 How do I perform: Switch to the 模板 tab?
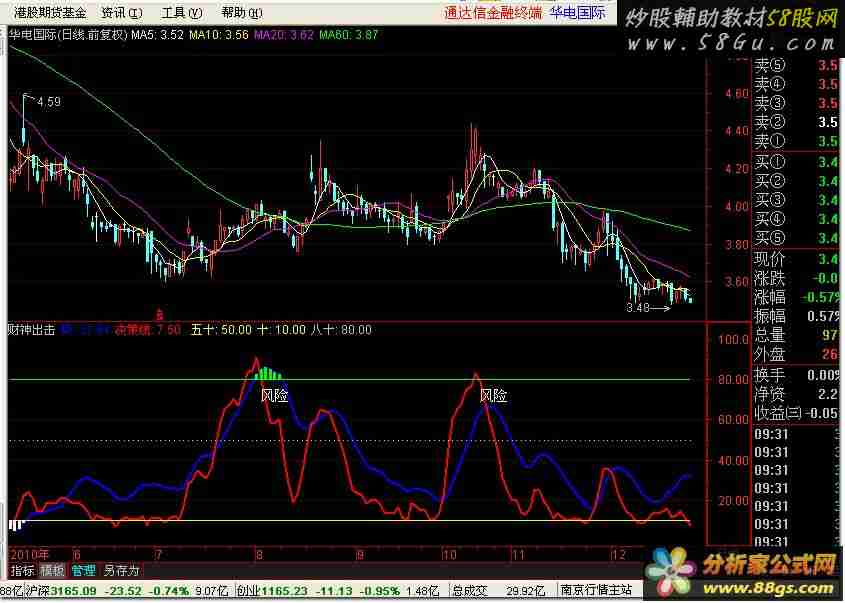point(52,570)
